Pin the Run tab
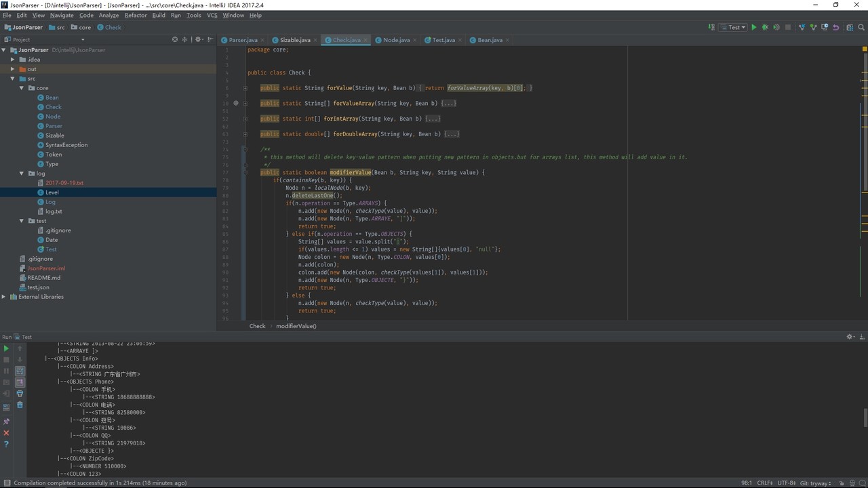This screenshot has height=488, width=868. [x=6, y=422]
